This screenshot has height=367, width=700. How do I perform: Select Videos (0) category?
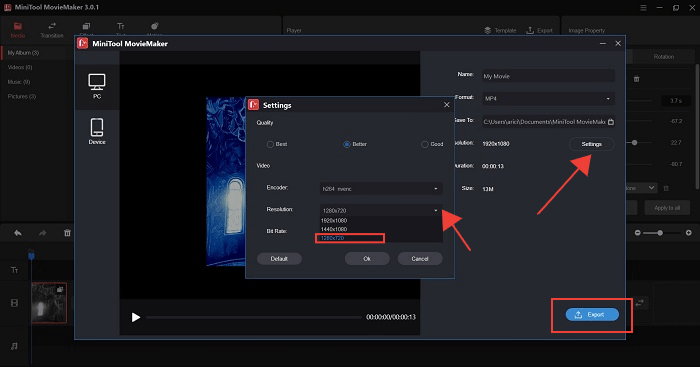click(20, 67)
